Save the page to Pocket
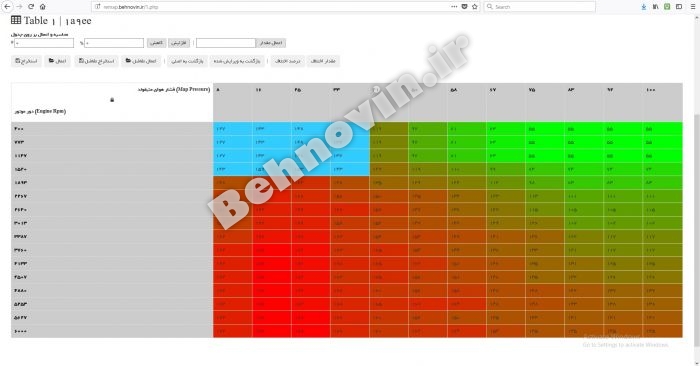The height and width of the screenshot is (366, 700). pos(464,7)
